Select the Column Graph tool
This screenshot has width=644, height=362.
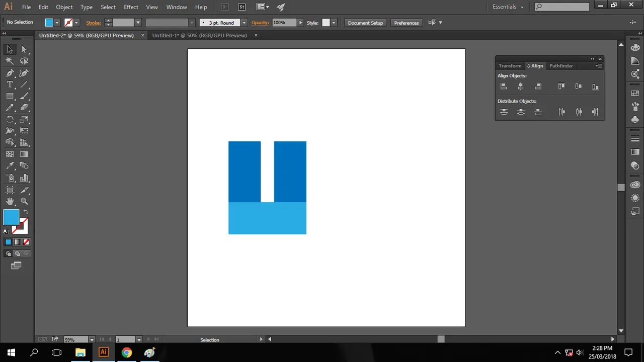point(24,178)
